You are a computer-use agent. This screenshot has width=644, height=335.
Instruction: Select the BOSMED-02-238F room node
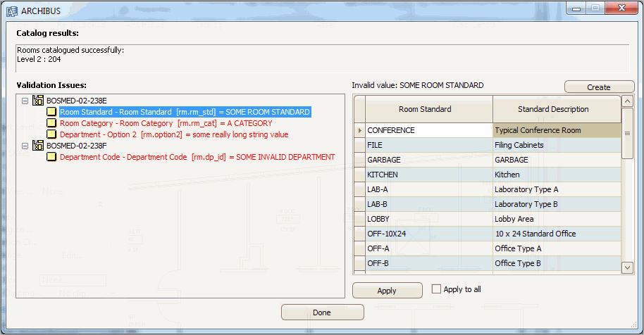point(76,146)
